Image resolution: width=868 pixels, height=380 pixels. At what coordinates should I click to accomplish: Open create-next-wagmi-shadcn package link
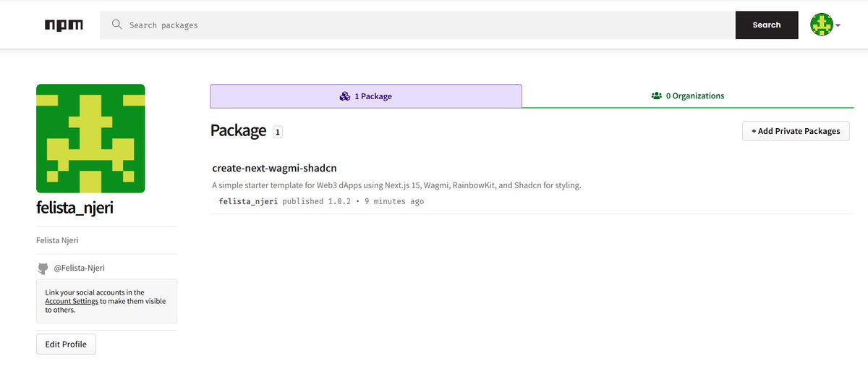[x=274, y=168]
